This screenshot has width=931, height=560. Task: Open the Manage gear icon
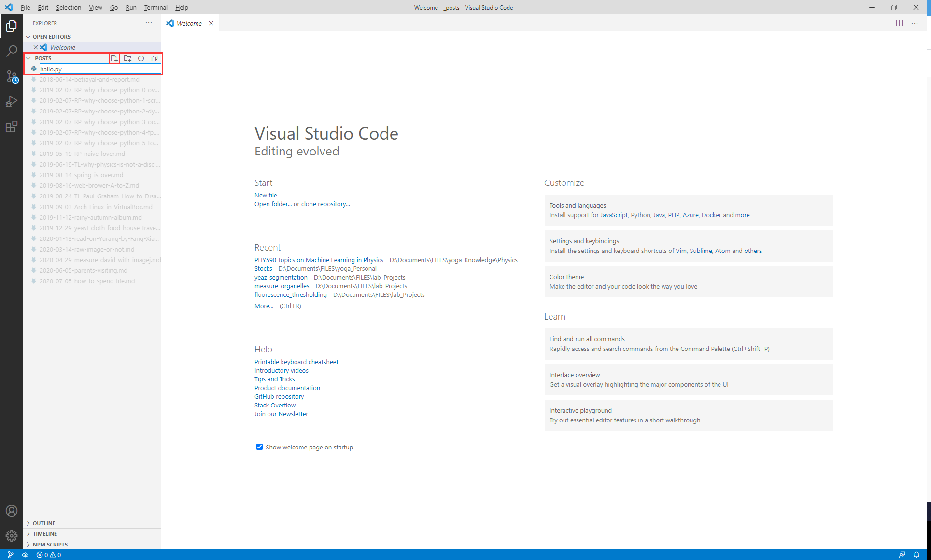(12, 535)
